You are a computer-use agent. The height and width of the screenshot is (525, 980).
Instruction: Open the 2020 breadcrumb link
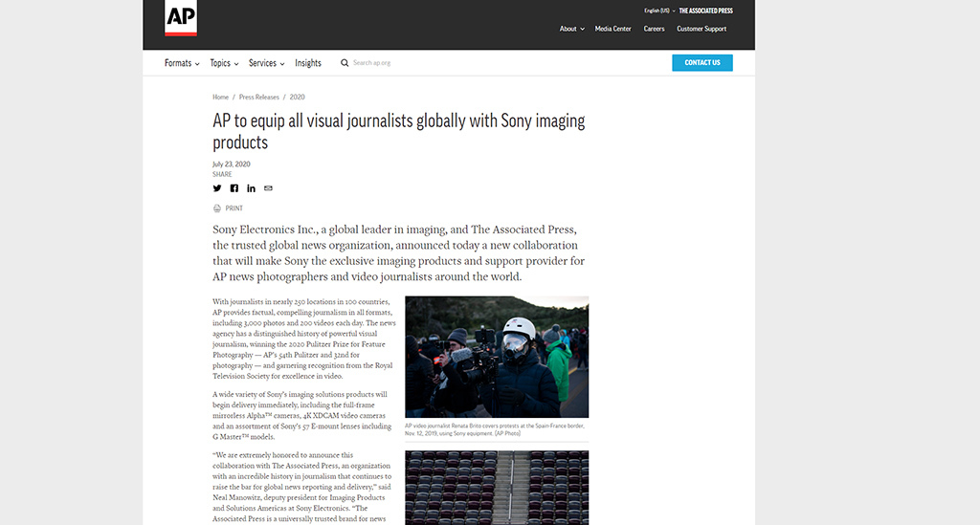coord(297,97)
